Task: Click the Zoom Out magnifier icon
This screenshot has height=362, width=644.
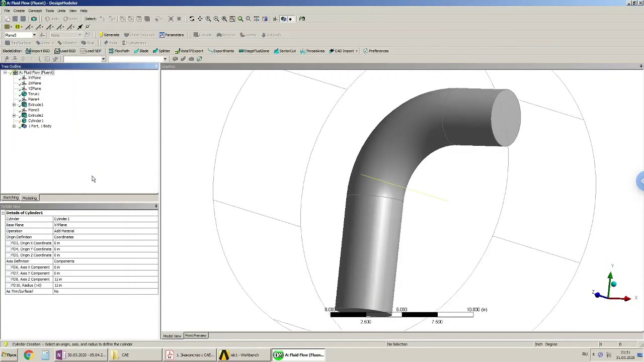Action: point(216,19)
